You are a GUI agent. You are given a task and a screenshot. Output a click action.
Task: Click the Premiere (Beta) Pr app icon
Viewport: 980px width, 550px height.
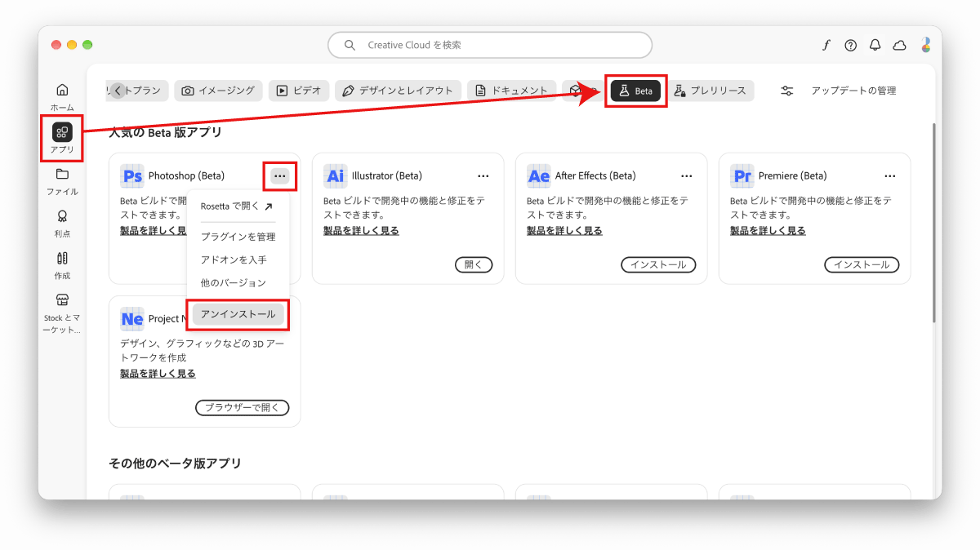[742, 175]
